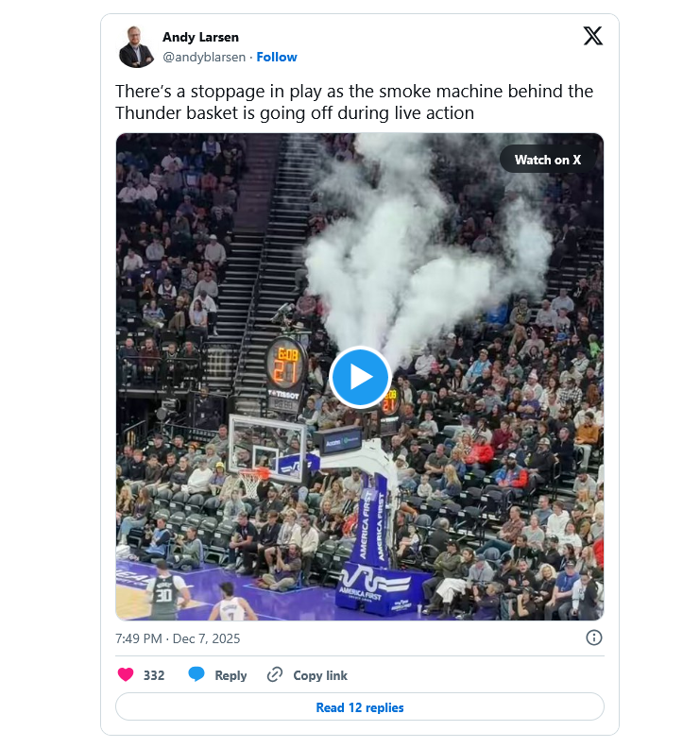Click the copy link chain icon
Screen dimensions: 700x748
[x=275, y=675]
